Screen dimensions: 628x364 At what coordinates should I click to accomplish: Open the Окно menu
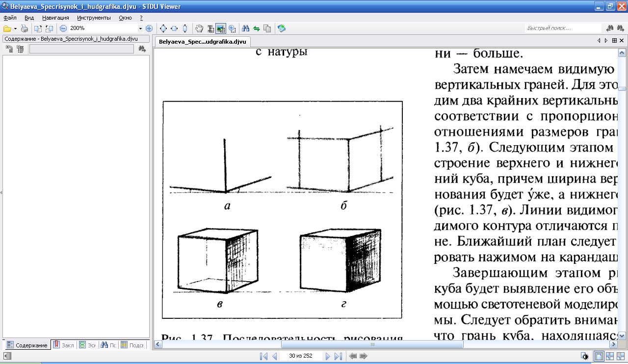125,18
